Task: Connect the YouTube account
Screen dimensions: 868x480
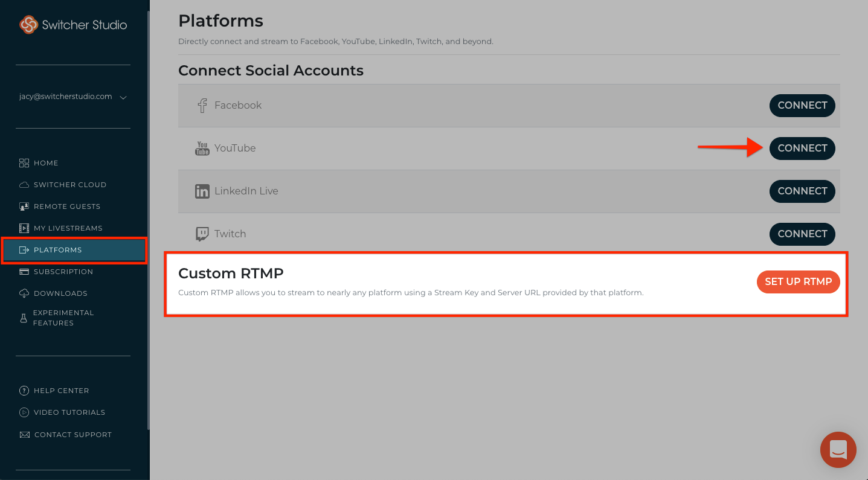Action: pyautogui.click(x=802, y=149)
